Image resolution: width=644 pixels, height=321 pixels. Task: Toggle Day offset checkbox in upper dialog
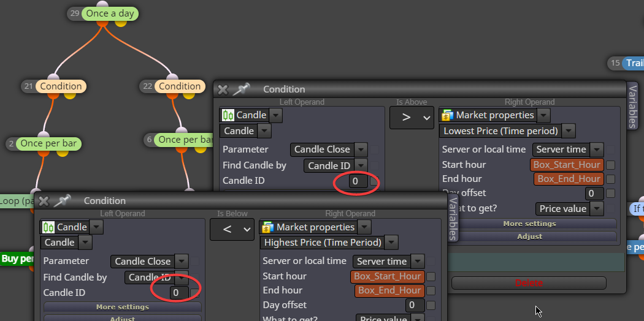611,193
